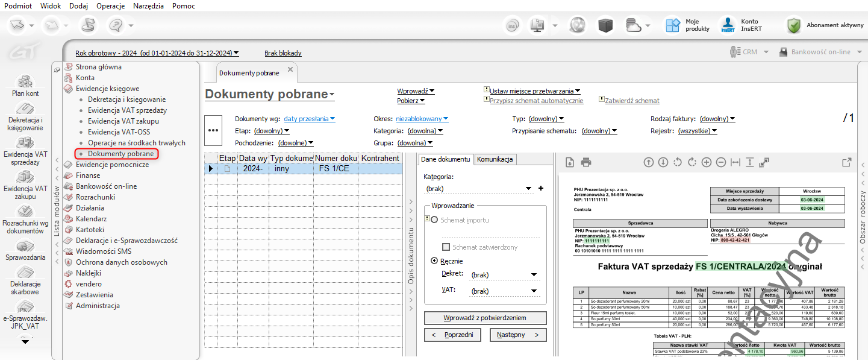Click the print icon in document preview
Viewport: 868px width, 360px height.
coord(586,162)
